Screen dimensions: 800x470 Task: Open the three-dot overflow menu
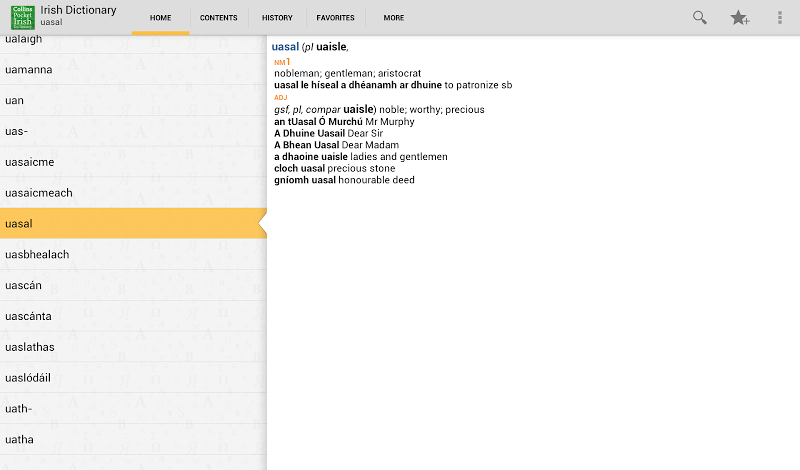[780, 18]
